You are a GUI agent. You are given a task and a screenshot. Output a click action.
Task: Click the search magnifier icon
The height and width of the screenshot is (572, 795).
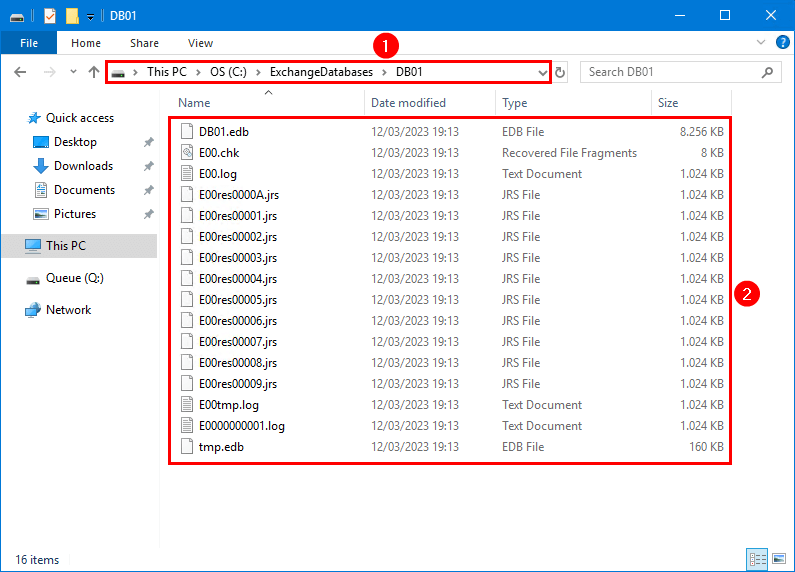(x=768, y=73)
